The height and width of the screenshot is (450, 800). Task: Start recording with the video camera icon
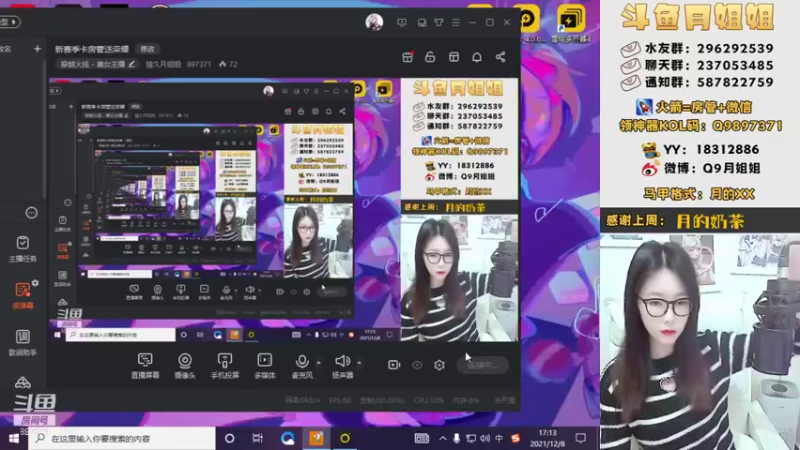(x=394, y=365)
